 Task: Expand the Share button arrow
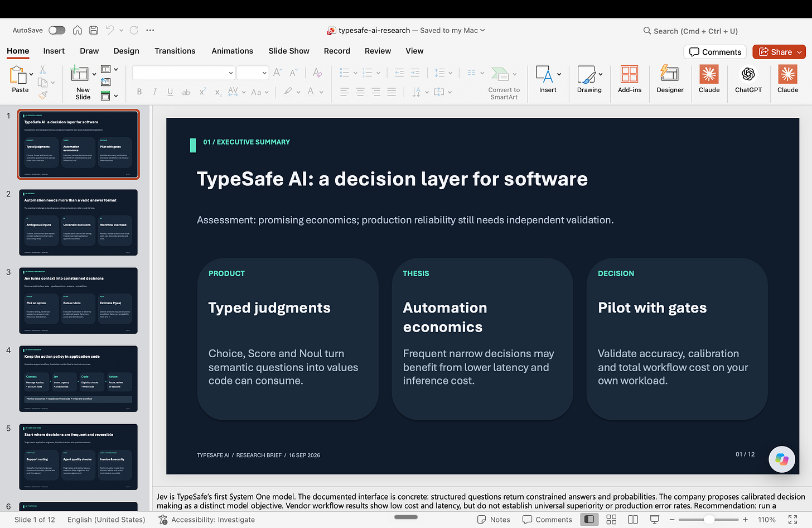pos(800,52)
